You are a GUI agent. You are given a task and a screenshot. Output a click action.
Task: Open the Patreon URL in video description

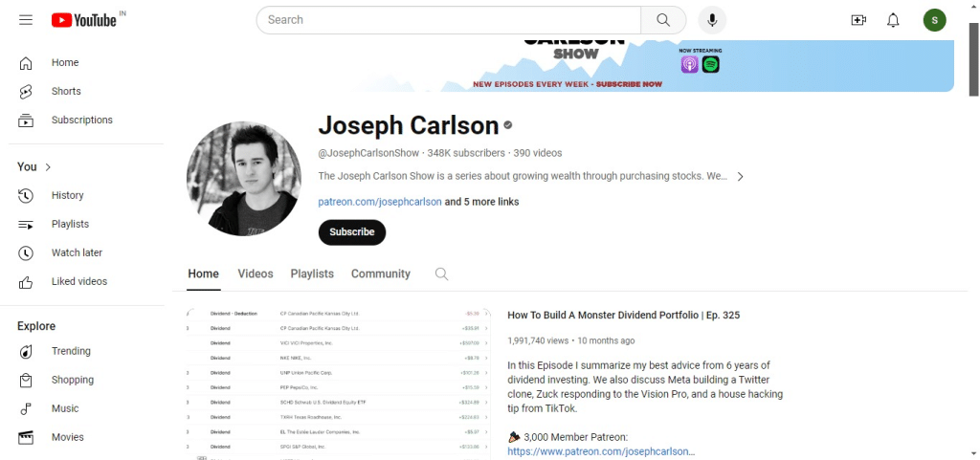pos(601,451)
